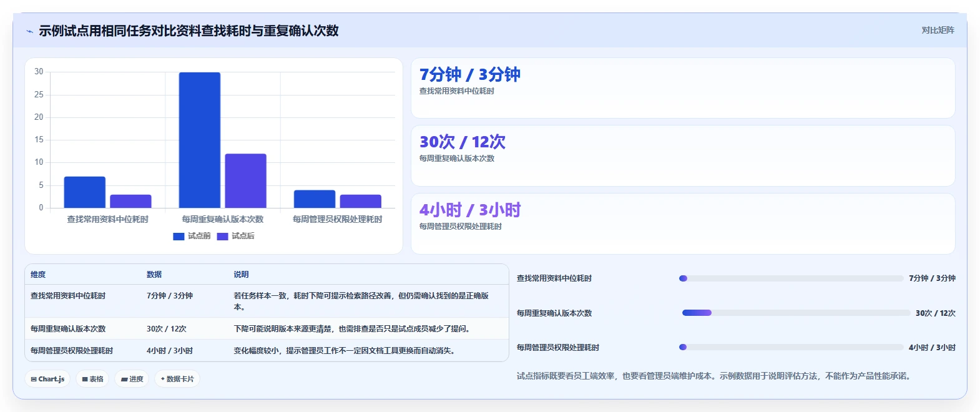Click progress row label 查找常用资料中位耗时

[x=554, y=278]
